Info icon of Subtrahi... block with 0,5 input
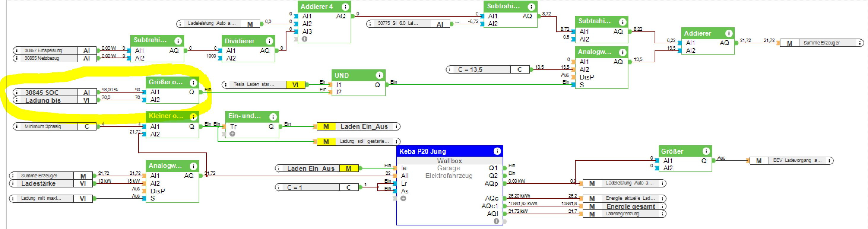This screenshot has height=229, width=868. 622,22
